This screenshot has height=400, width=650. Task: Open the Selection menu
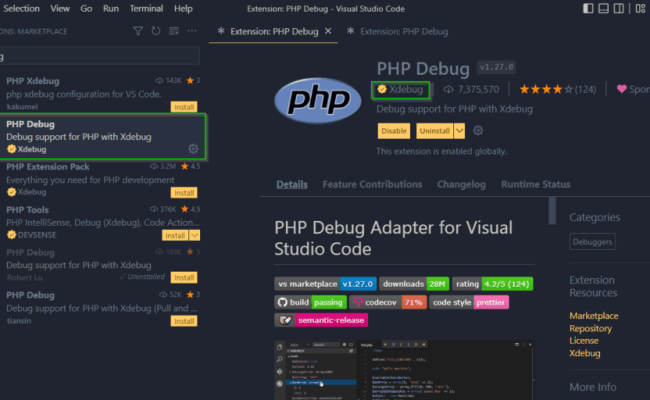tap(21, 9)
